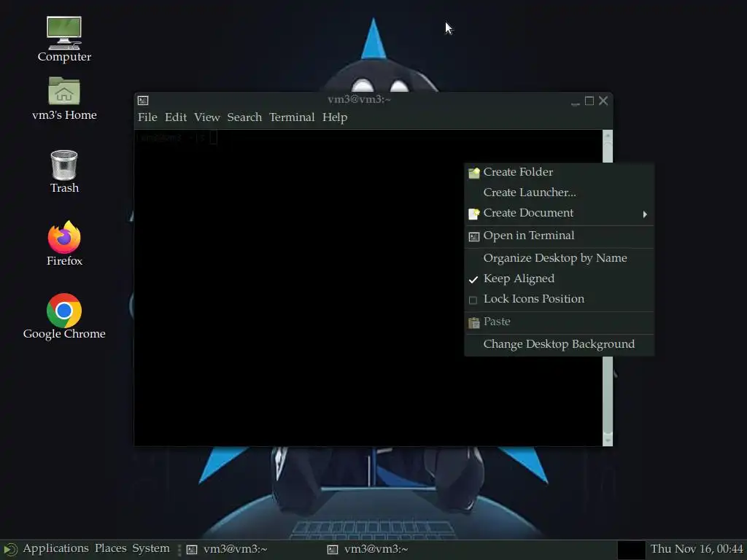This screenshot has height=560, width=747.
Task: Open the Places panel menu
Action: tap(111, 548)
